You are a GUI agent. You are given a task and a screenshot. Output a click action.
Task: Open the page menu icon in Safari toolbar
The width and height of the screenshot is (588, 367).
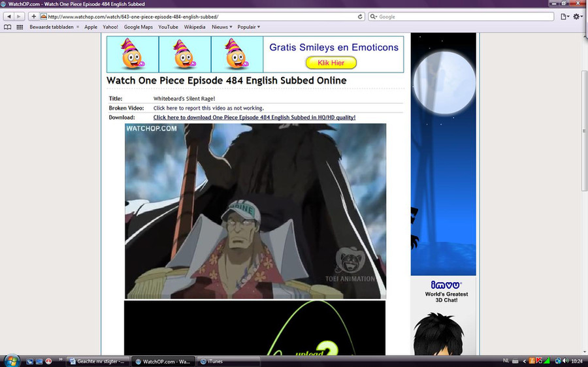click(564, 16)
